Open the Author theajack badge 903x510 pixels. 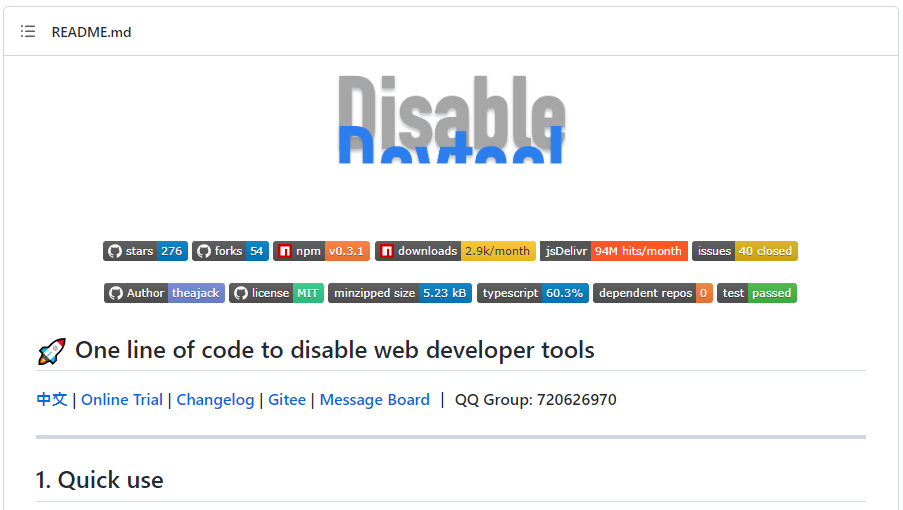[x=164, y=293]
